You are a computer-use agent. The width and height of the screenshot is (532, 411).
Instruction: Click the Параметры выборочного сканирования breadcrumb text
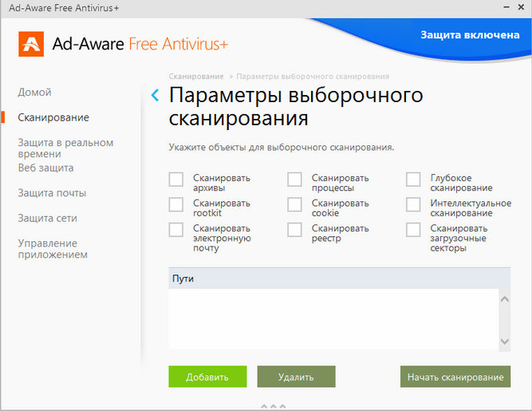coord(313,77)
